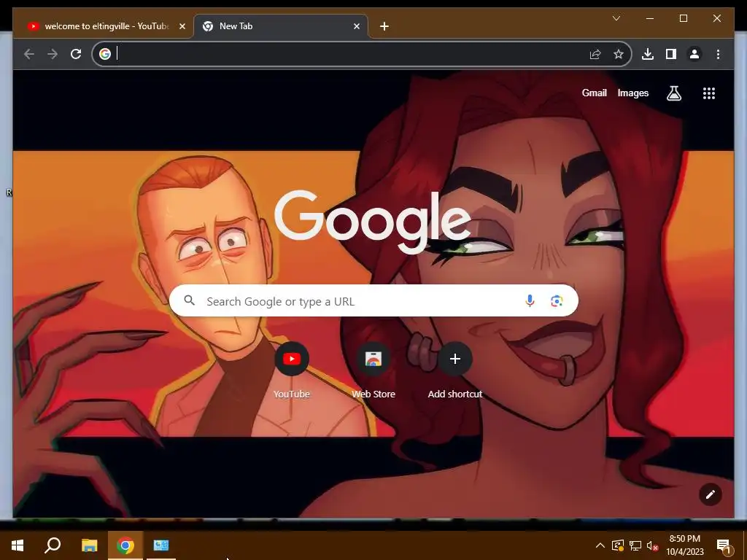
Task: Toggle the Chrome side panel
Action: (671, 54)
